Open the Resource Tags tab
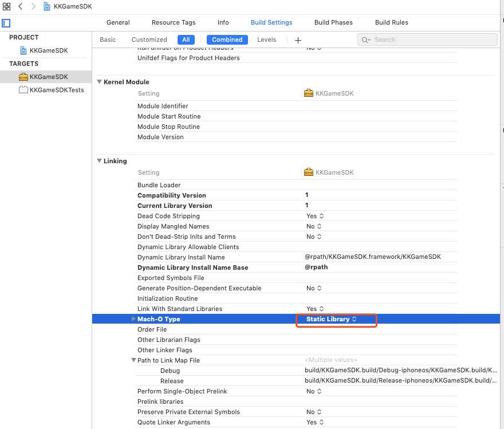The width and height of the screenshot is (504, 429). click(174, 22)
